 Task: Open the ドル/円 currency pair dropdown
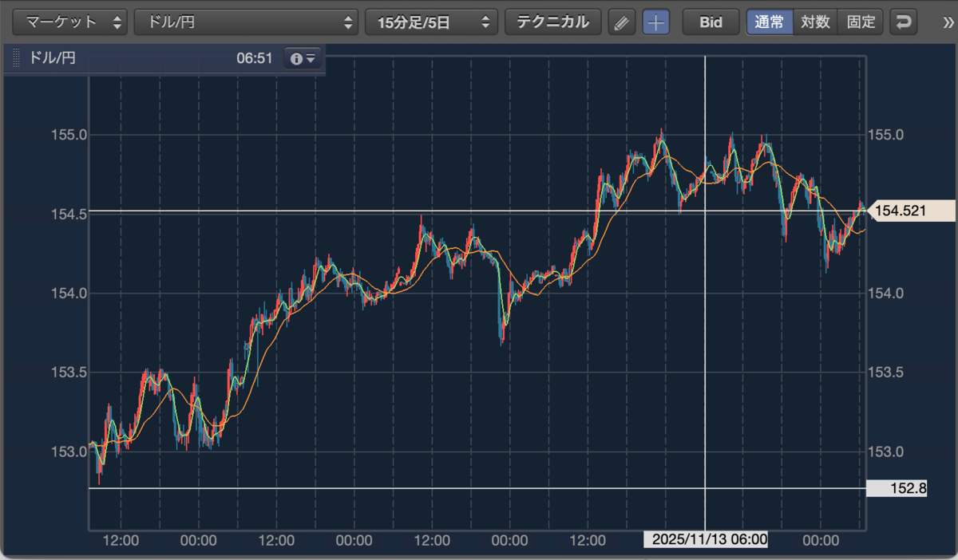(246, 22)
